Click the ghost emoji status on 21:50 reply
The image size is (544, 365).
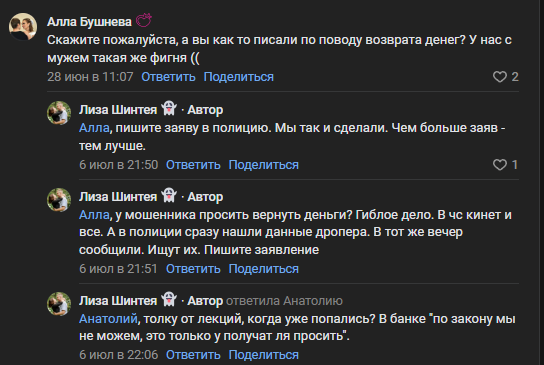click(x=169, y=108)
